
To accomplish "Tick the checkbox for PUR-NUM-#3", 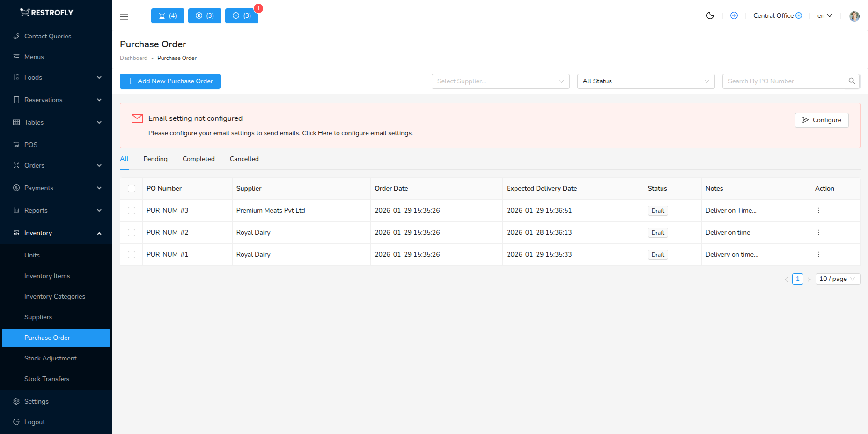I will tap(132, 210).
